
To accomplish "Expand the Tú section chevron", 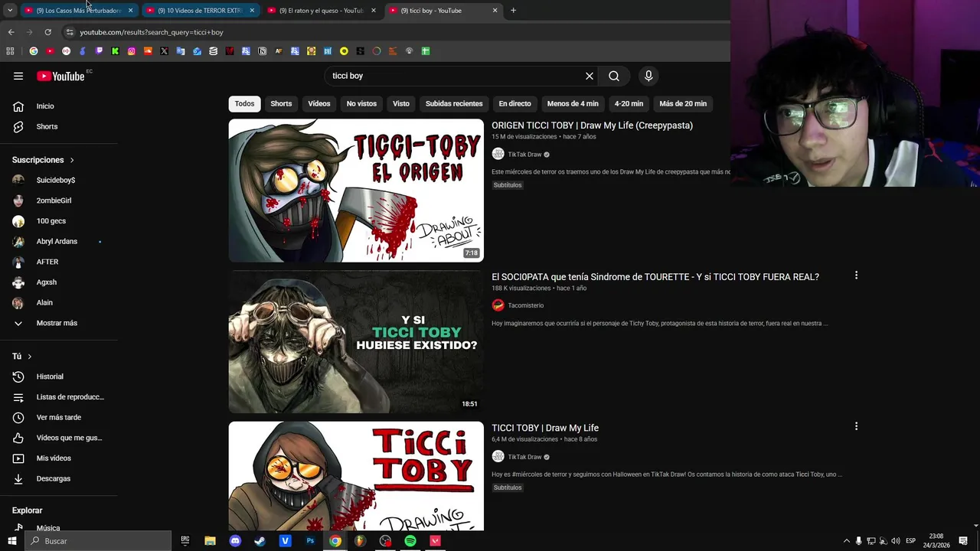I will click(x=30, y=357).
